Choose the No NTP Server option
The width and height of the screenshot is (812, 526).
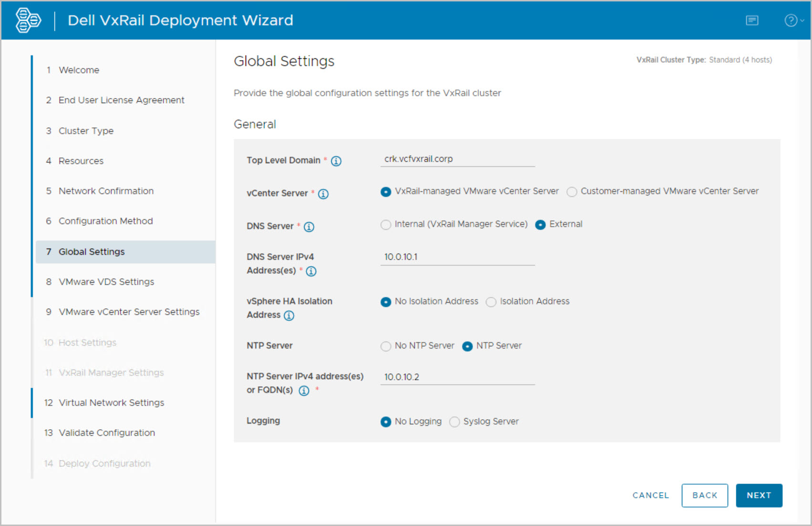(386, 346)
